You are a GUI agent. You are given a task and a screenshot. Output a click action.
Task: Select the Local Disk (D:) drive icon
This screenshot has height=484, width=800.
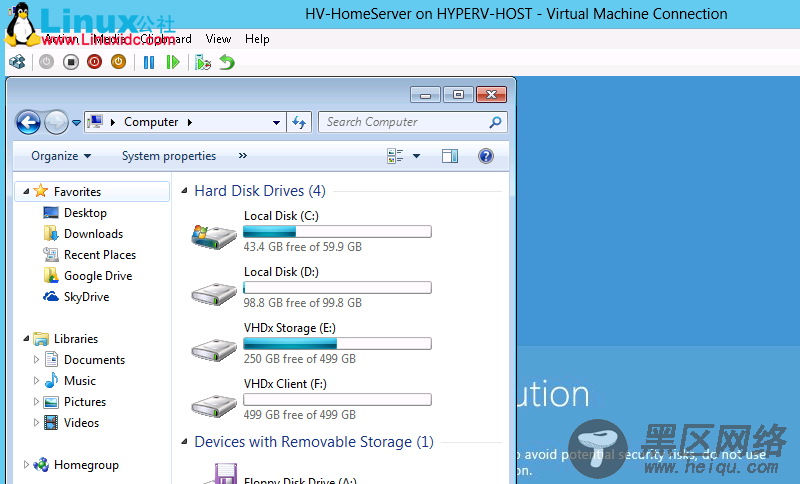pyautogui.click(x=214, y=293)
